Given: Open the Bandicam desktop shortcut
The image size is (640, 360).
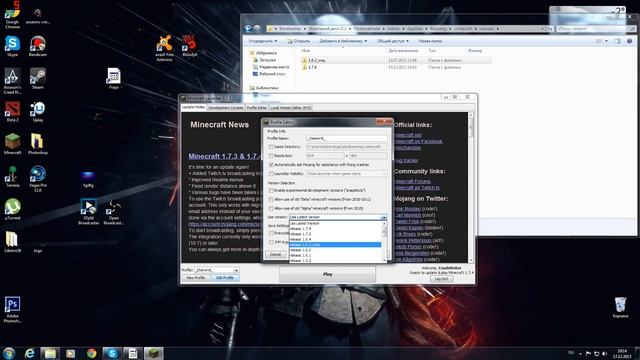Looking at the screenshot, I should click(38, 46).
